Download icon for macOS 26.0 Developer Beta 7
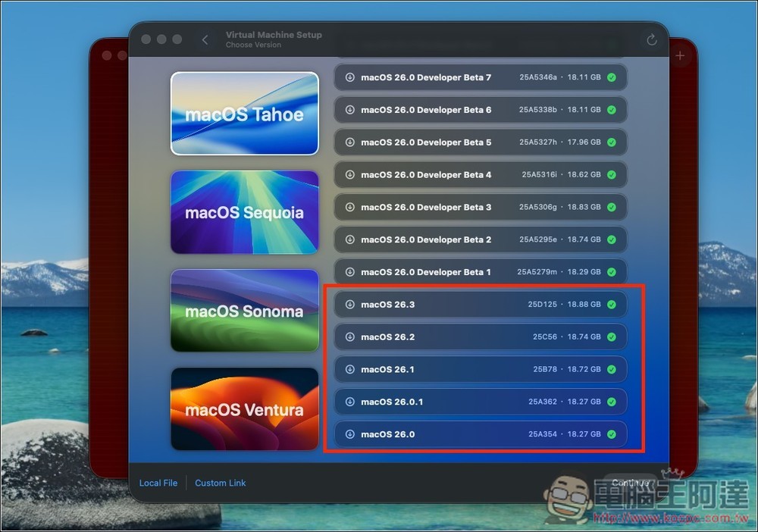The height and width of the screenshot is (532, 758). coord(350,77)
